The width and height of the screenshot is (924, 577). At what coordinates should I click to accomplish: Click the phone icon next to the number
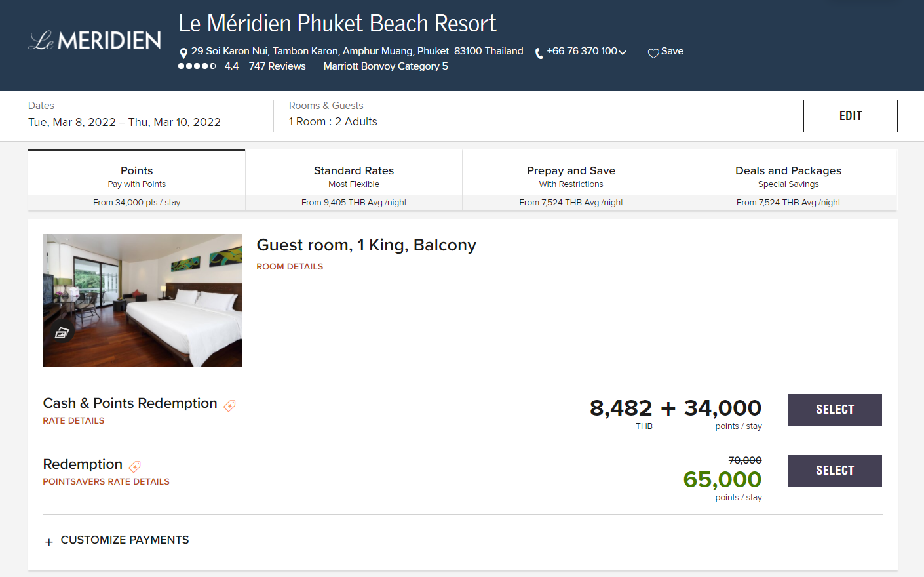coord(538,53)
